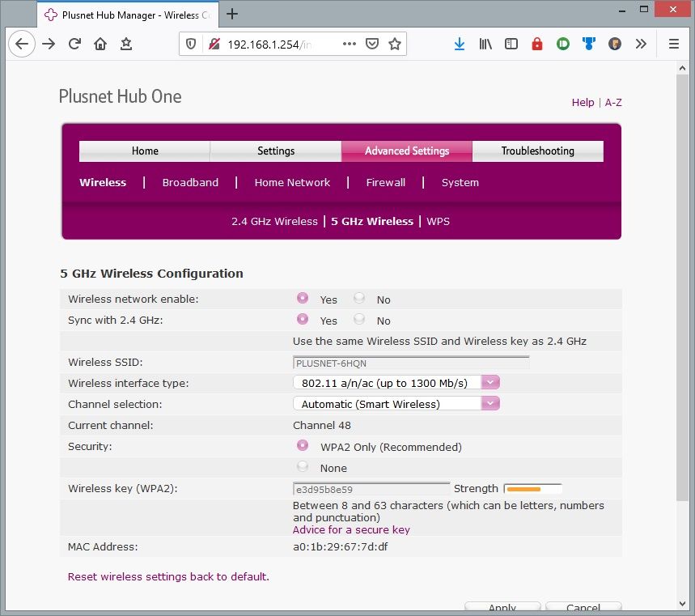695x616 pixels.
Task: Bookmark this page with the star icon
Action: [394, 44]
